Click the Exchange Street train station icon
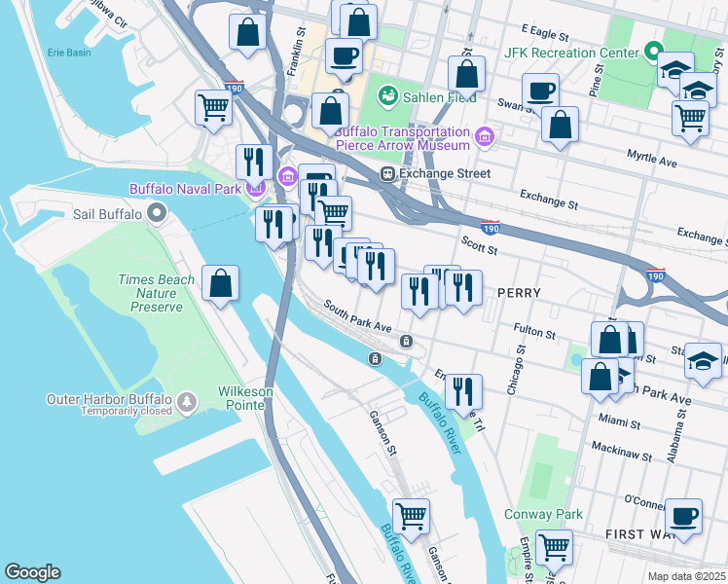Screen dimensions: 728x584 pyautogui.click(x=387, y=174)
